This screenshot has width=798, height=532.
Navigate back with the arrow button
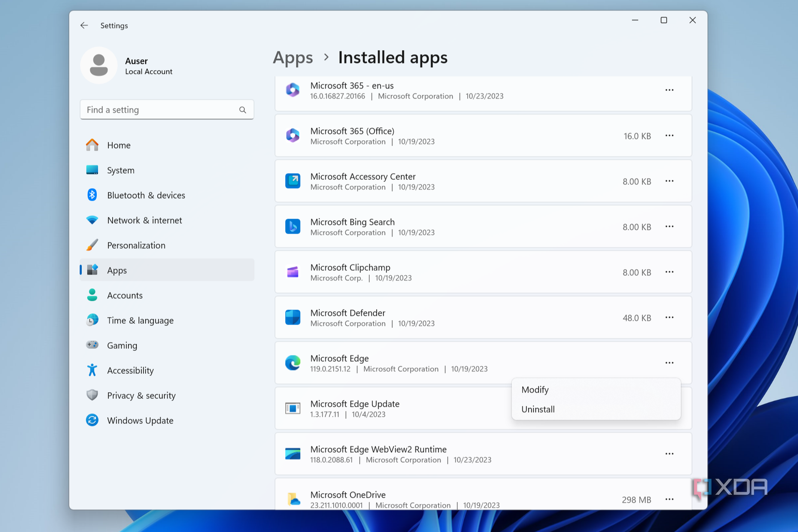(84, 26)
